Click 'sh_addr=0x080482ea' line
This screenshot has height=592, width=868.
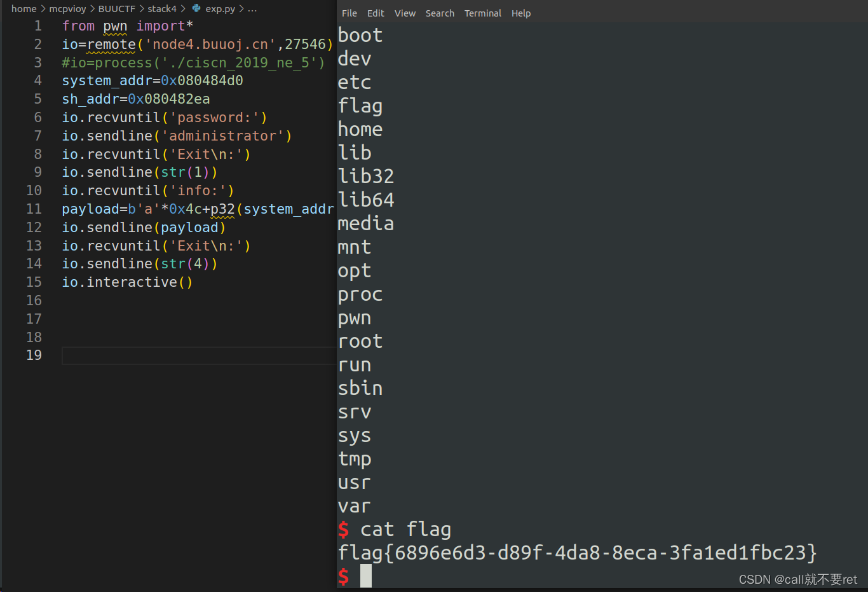click(136, 99)
